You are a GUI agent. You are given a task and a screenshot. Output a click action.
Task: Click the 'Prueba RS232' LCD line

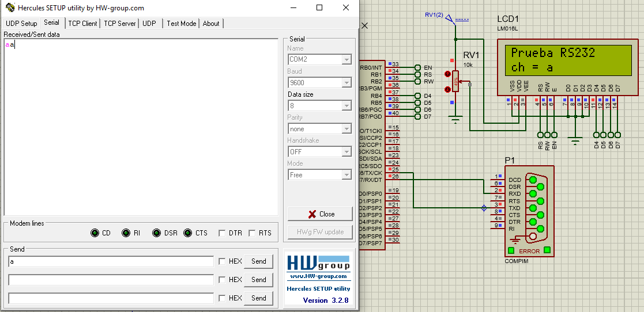click(x=553, y=52)
